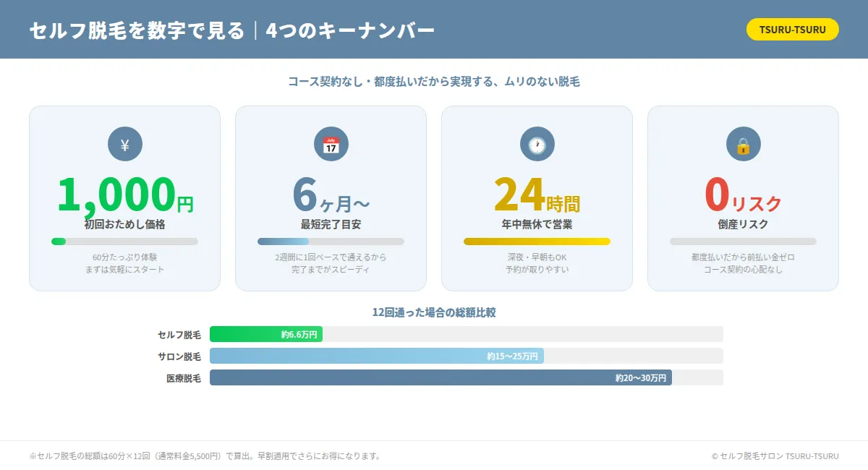This screenshot has height=470, width=868.
Task: Click the header text 4つのキーナンバー
Action: coord(350,30)
